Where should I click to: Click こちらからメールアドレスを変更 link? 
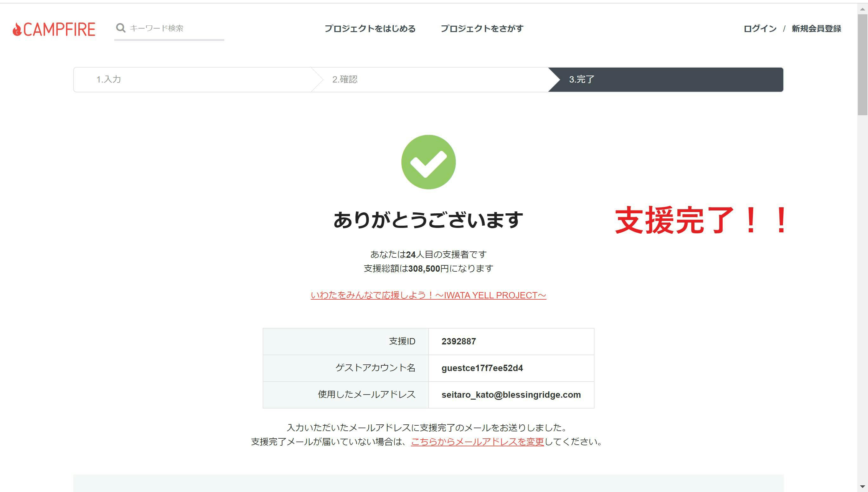pyautogui.click(x=477, y=442)
